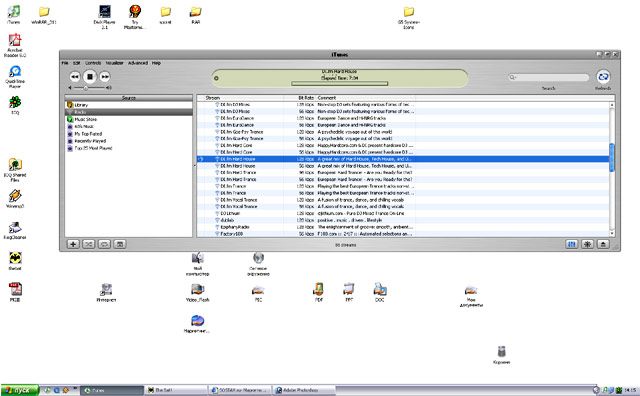The width and height of the screenshot is (640, 396).
Task: Sort by the Bit Rate column header
Action: (x=300, y=98)
